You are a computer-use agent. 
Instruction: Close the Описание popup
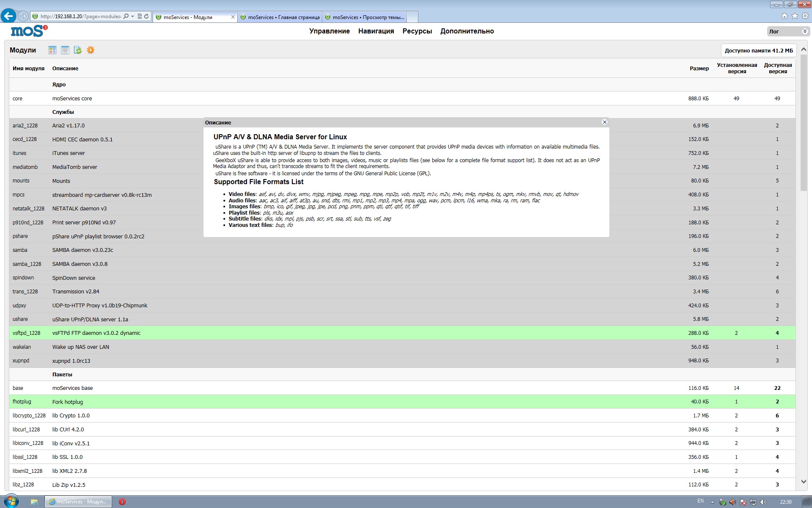(604, 122)
